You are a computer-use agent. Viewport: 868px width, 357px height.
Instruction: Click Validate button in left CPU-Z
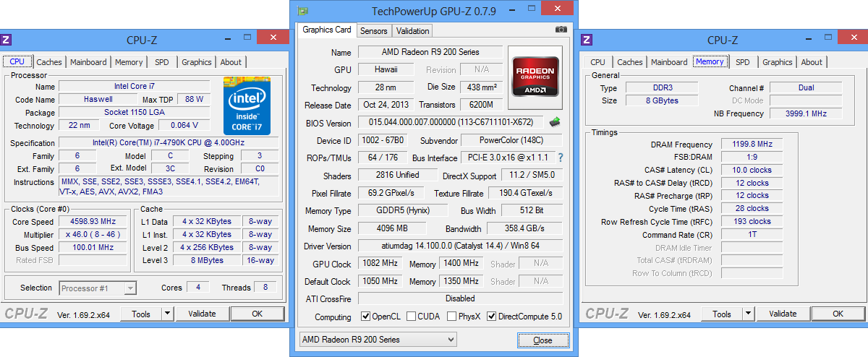click(x=202, y=314)
